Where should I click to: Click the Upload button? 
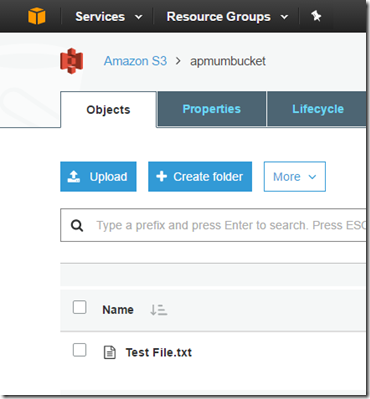click(x=98, y=177)
